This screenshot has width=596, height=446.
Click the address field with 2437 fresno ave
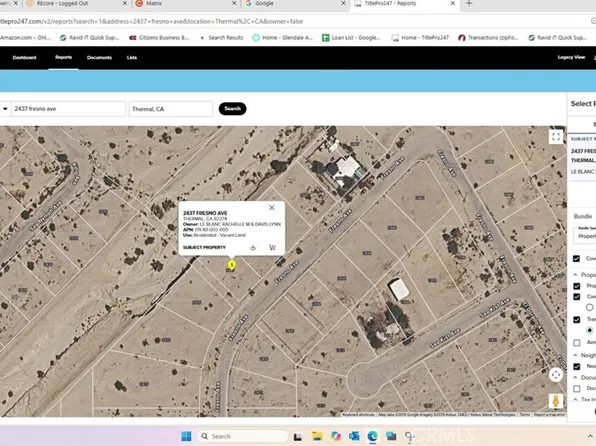[x=68, y=109]
